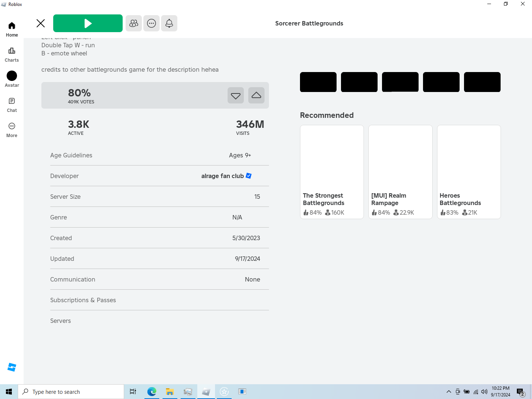This screenshot has width=532, height=399.
Task: Upvote the game with thumbs-up arrow
Action: pos(256,95)
